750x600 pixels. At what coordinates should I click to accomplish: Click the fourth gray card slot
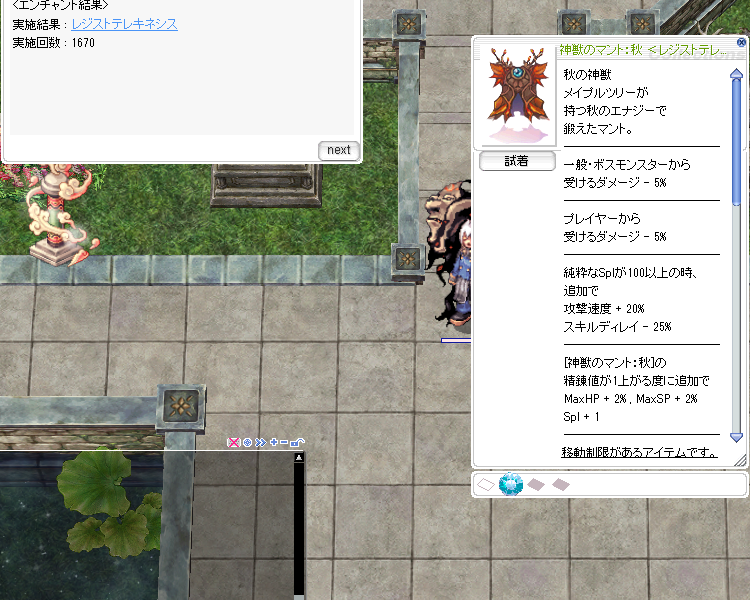click(561, 485)
